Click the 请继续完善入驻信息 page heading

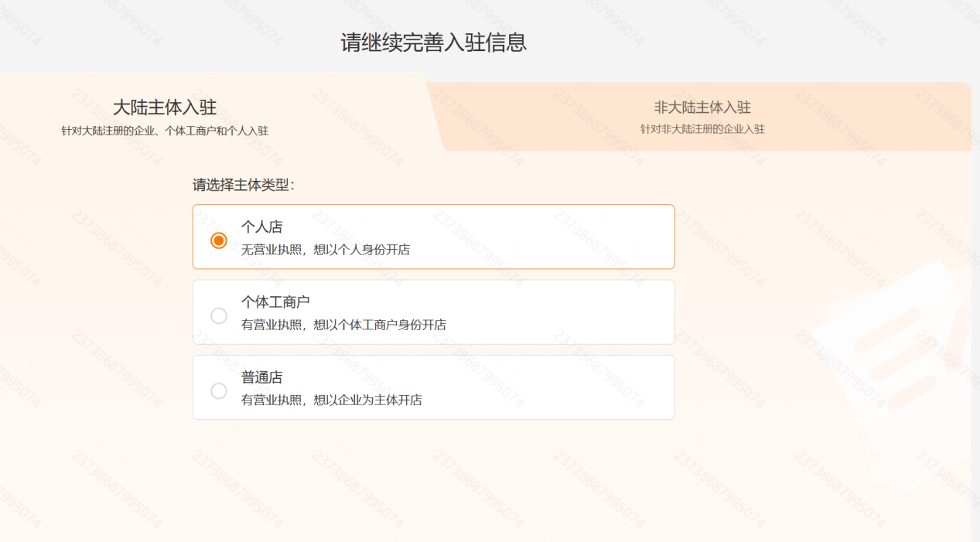click(x=433, y=43)
